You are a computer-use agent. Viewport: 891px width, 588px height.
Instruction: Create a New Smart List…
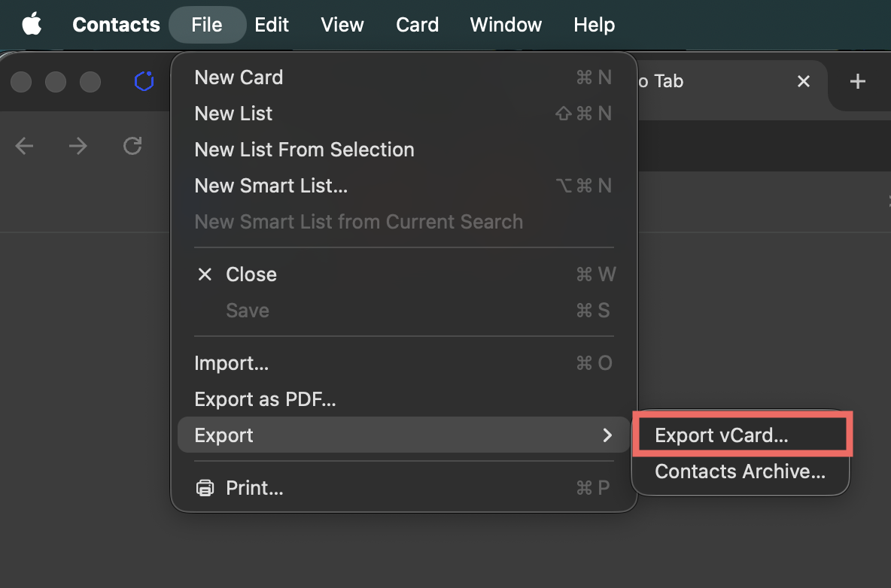pyautogui.click(x=271, y=186)
